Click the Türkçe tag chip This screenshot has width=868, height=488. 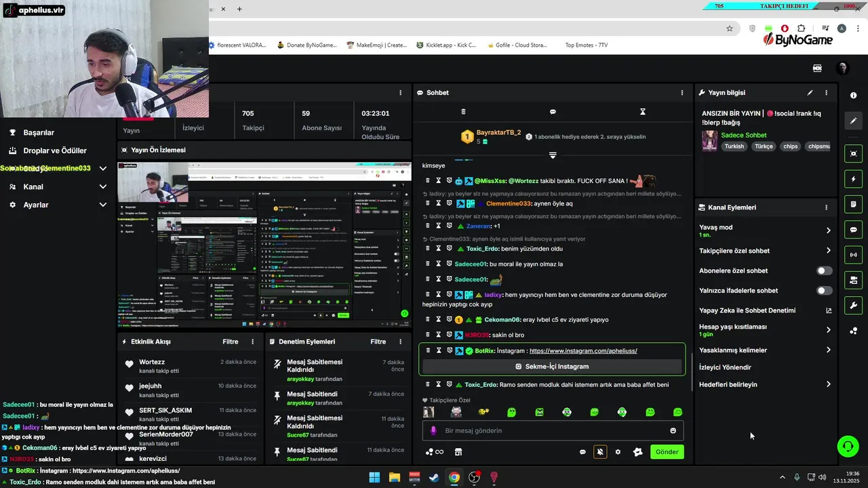pos(764,146)
